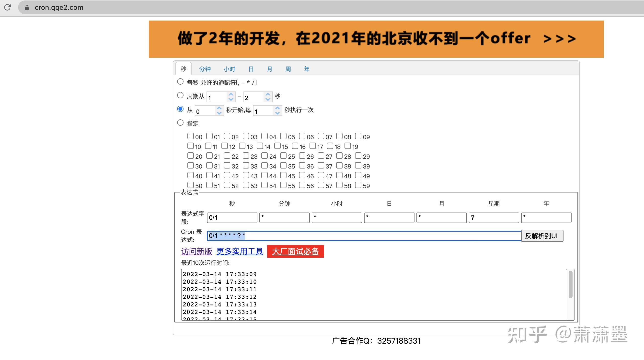Click the lock icon in address bar
The height and width of the screenshot is (360, 644).
[x=27, y=8]
